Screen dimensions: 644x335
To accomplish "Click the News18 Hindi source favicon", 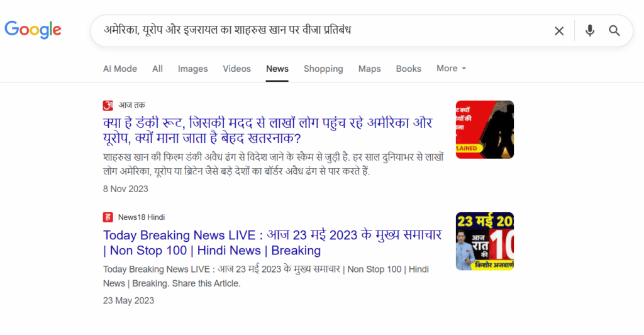I will [108, 217].
